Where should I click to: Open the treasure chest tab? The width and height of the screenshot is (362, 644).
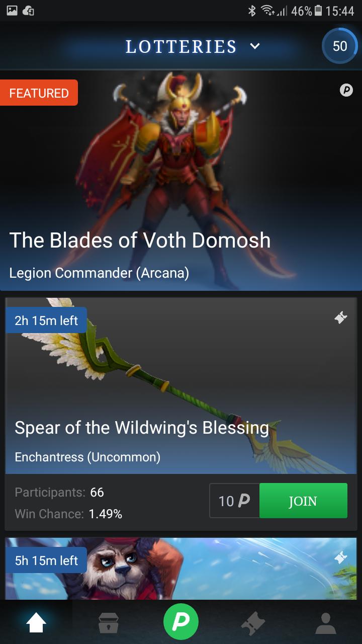tap(109, 623)
